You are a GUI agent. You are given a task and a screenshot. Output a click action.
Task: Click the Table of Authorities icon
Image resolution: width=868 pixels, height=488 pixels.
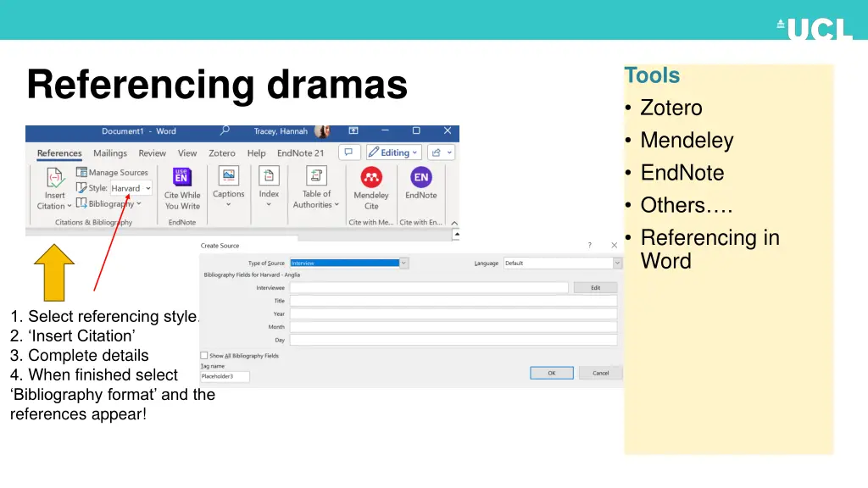tap(317, 176)
